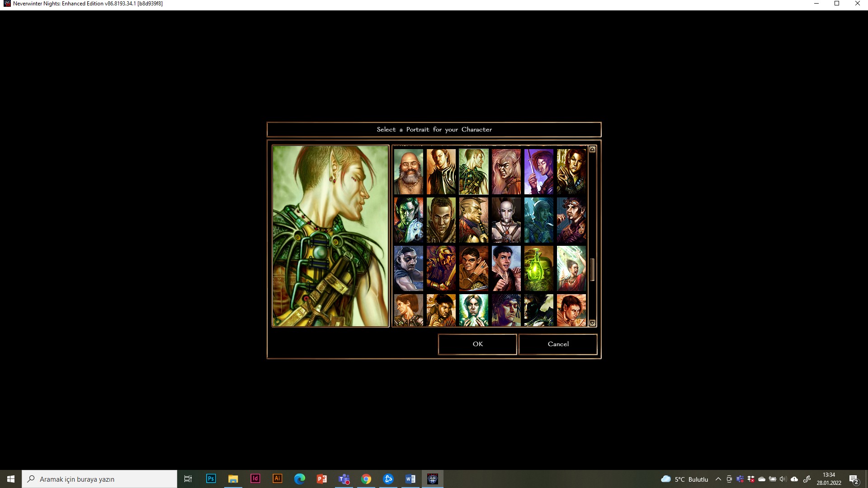Choose the pale bald man portrait
Viewport: 868px width, 488px height.
[x=506, y=220]
